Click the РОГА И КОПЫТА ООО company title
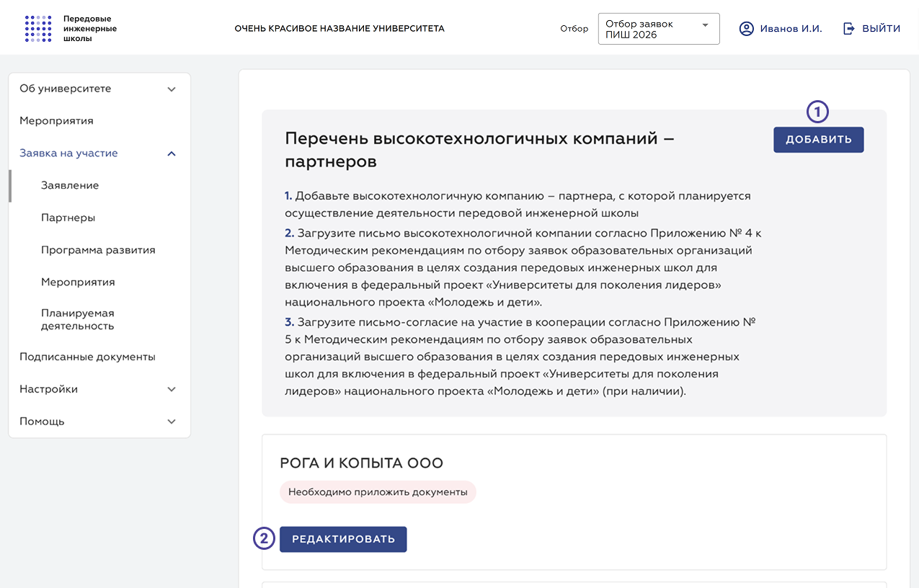919x588 pixels. 361,463
